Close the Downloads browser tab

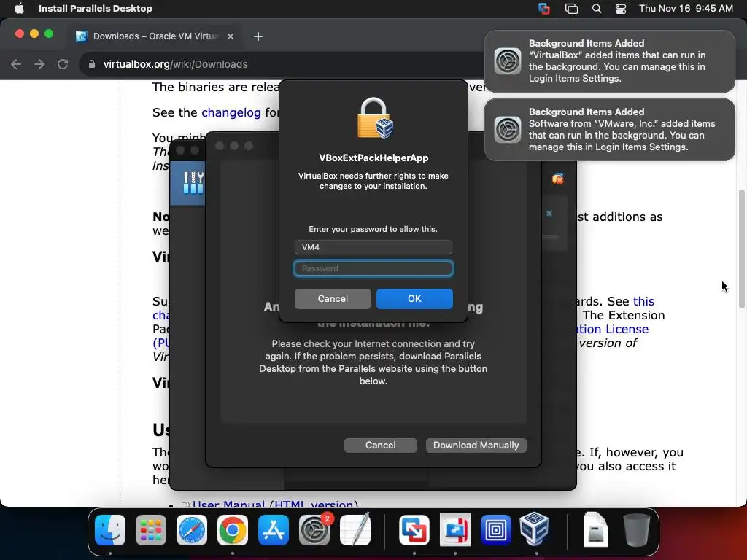pyautogui.click(x=230, y=36)
